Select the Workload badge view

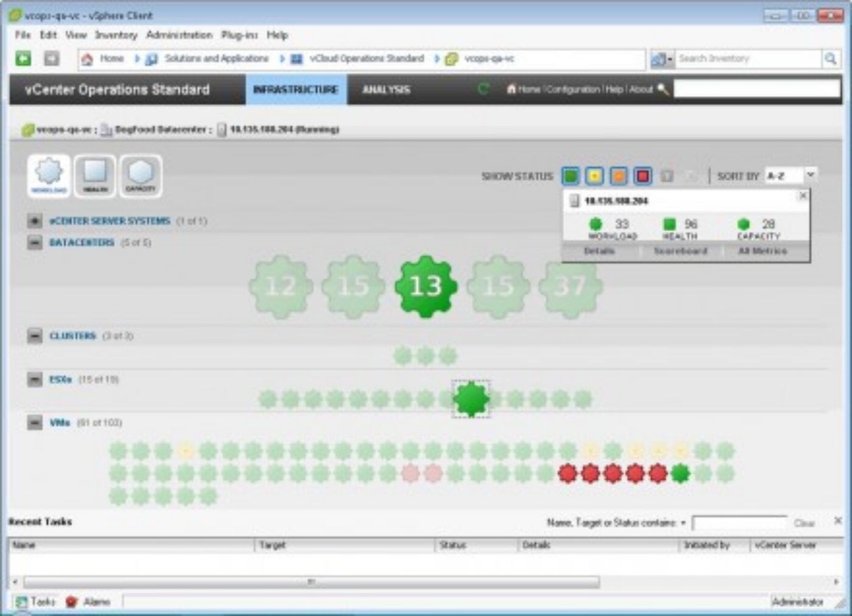pyautogui.click(x=49, y=176)
